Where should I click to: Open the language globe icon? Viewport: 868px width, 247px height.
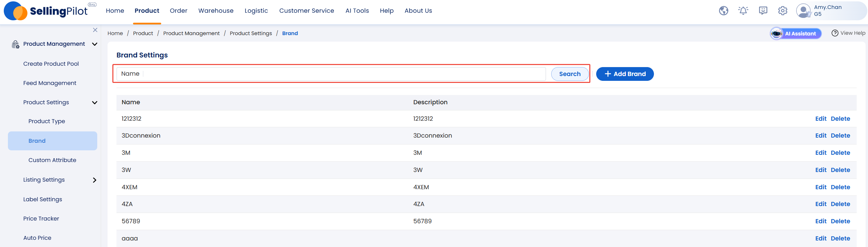pos(724,11)
